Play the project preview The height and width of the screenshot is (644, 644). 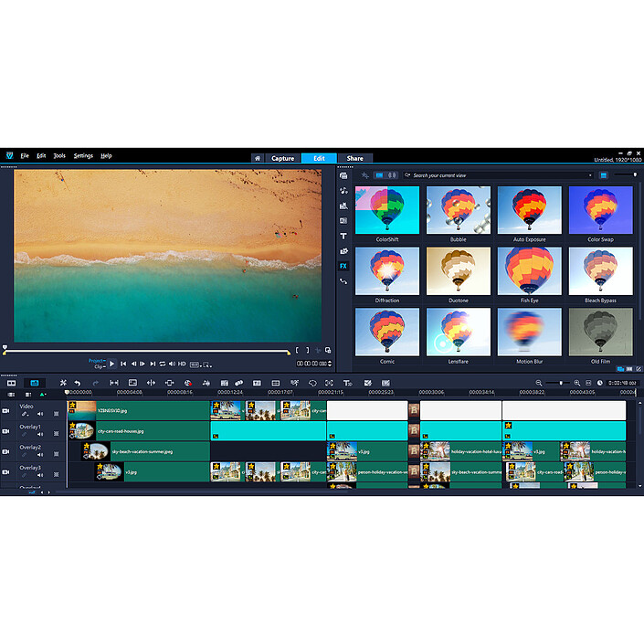tap(111, 364)
